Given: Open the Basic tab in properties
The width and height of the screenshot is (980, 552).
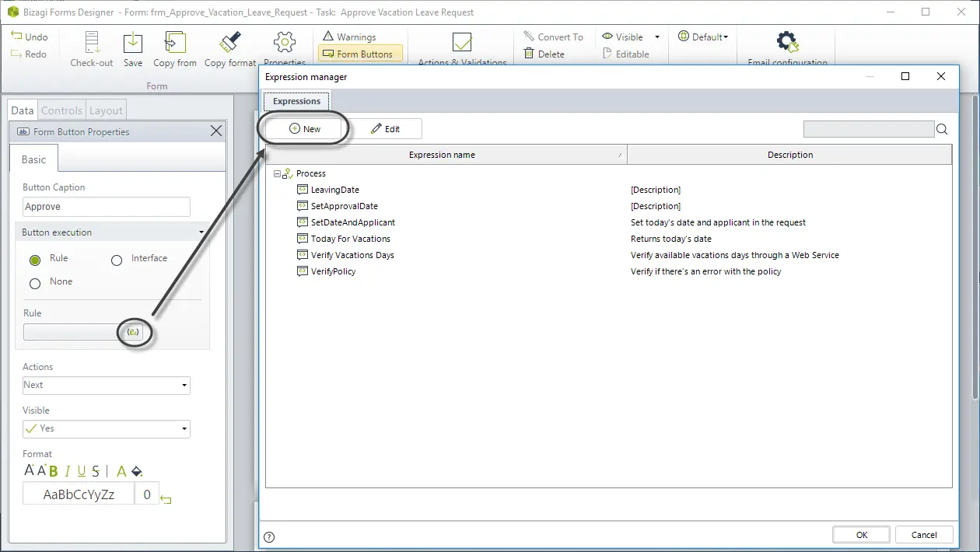Looking at the screenshot, I should pyautogui.click(x=33, y=159).
